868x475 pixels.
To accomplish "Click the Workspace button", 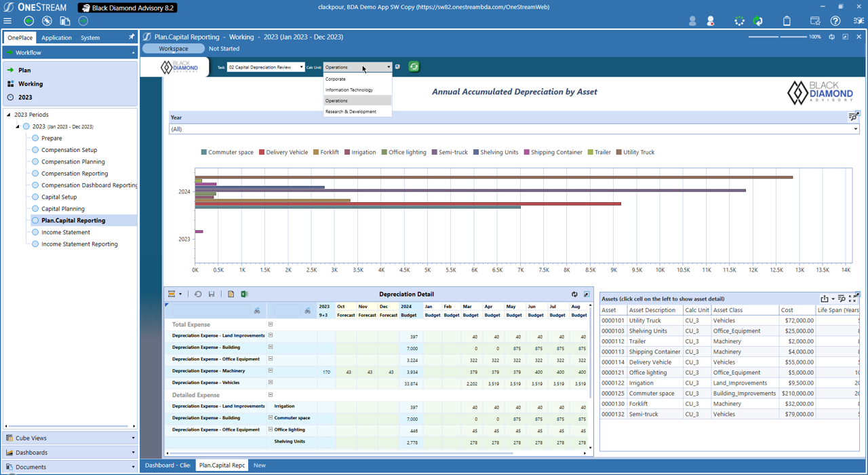I will (x=174, y=49).
